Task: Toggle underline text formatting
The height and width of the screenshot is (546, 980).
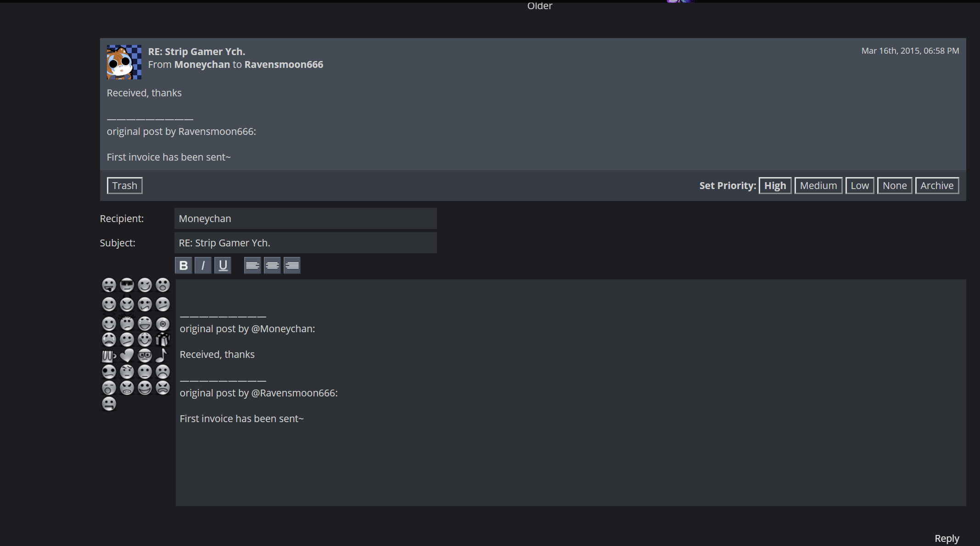Action: (x=223, y=265)
